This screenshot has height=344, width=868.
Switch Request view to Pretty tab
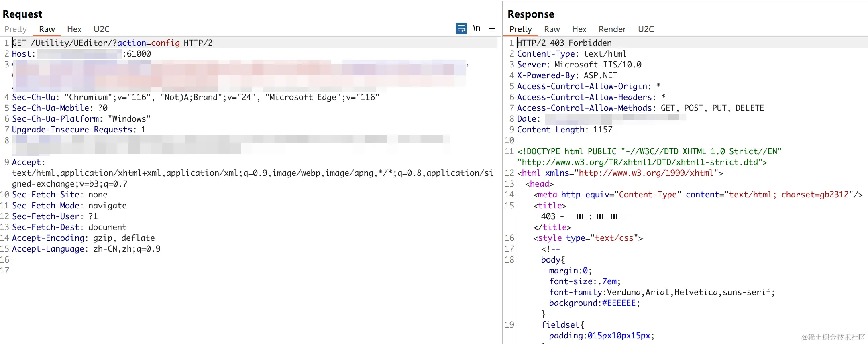[x=16, y=29]
